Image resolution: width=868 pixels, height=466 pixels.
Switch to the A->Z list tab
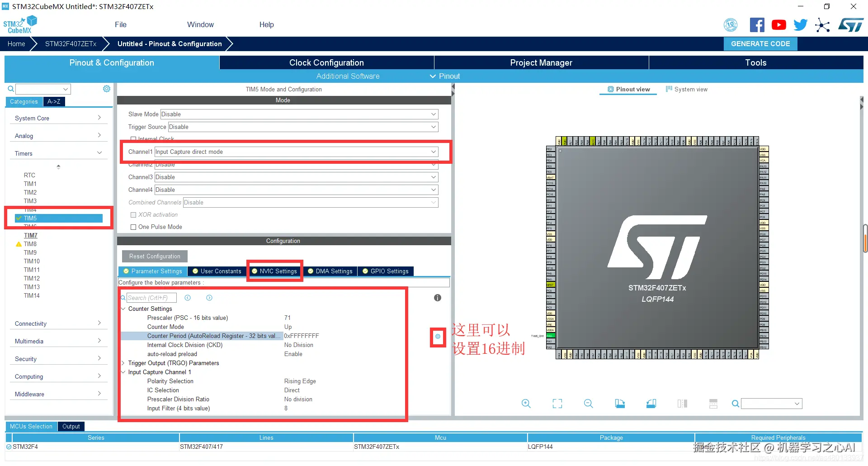point(54,102)
